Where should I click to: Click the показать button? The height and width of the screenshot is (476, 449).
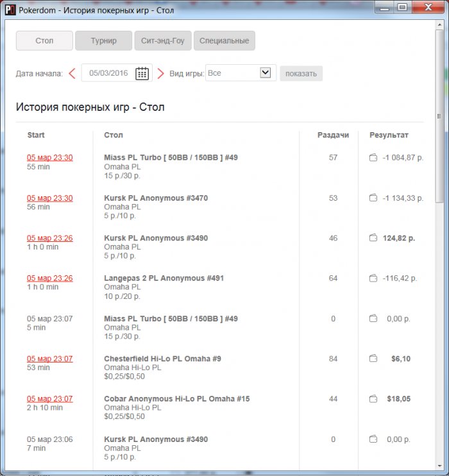tap(301, 74)
